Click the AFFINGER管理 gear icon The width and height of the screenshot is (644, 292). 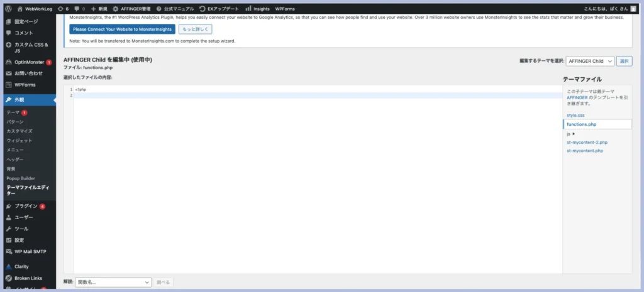click(x=115, y=9)
